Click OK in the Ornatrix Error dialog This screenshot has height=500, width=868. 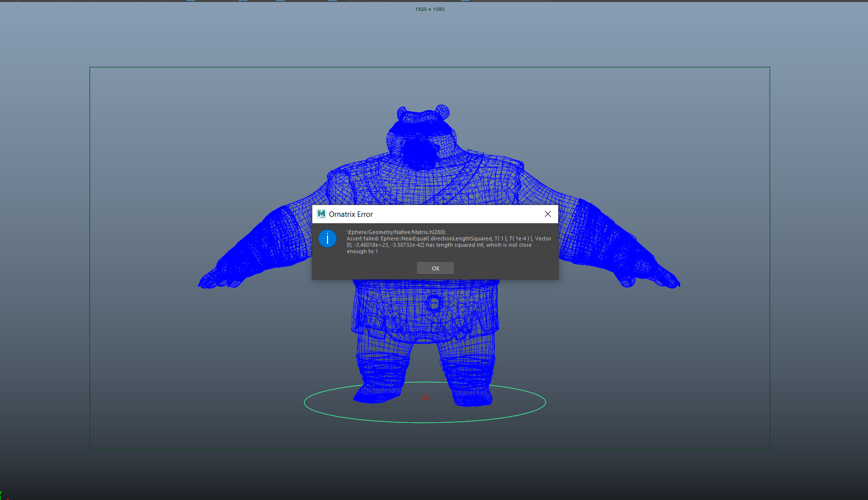[435, 268]
